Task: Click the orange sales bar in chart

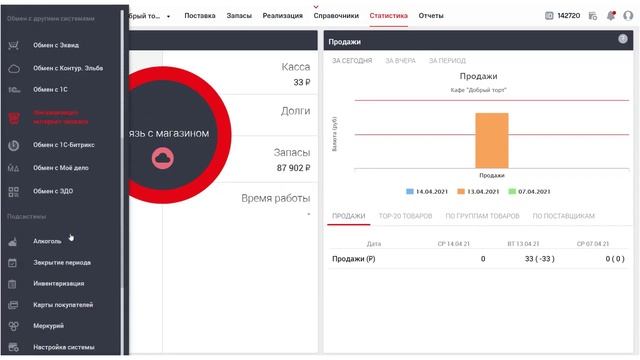Action: 492,140
